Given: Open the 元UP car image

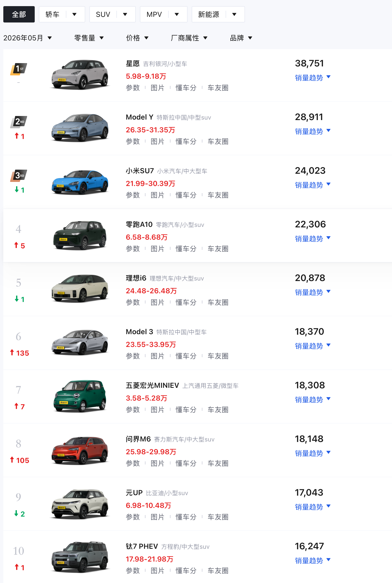Looking at the screenshot, I should 80,504.
